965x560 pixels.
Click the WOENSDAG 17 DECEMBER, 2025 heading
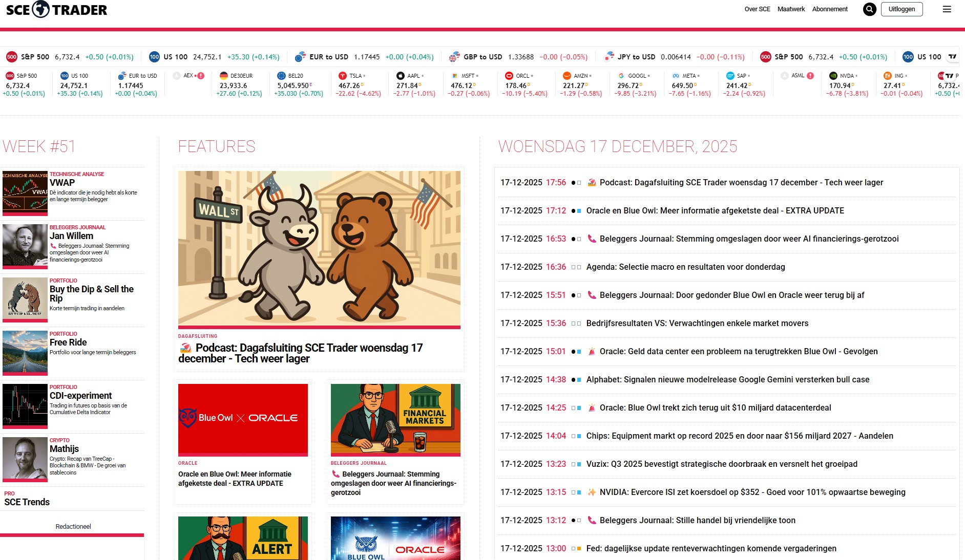[618, 146]
